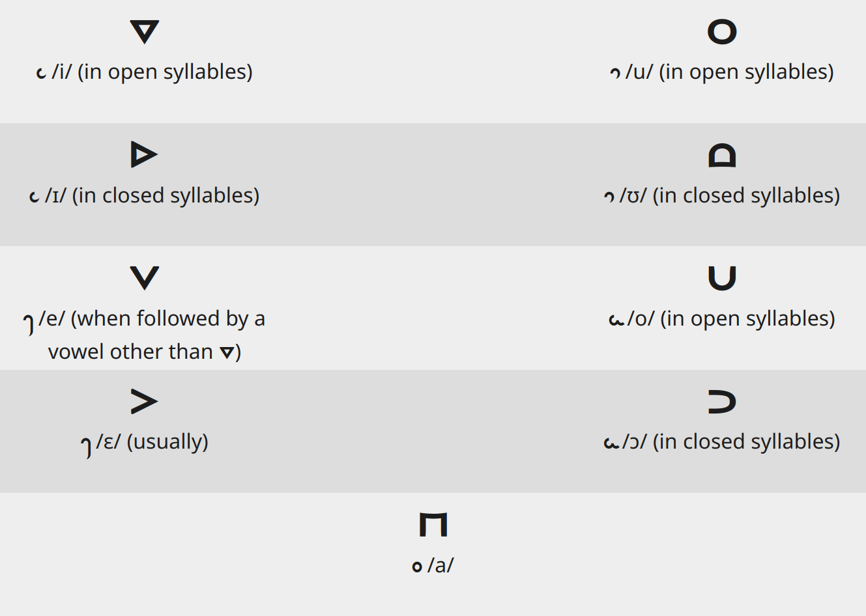Select the dome-shaped glyph above /ʊ/

click(722, 155)
